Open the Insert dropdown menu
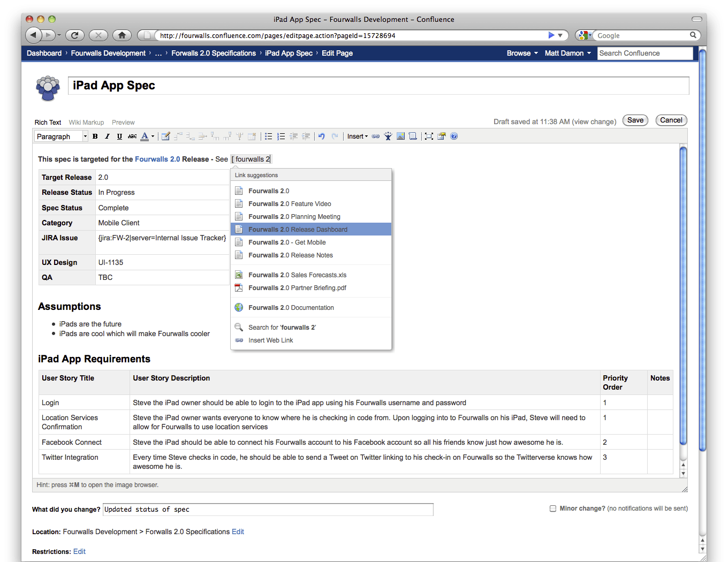This screenshot has width=728, height=562. 358,136
